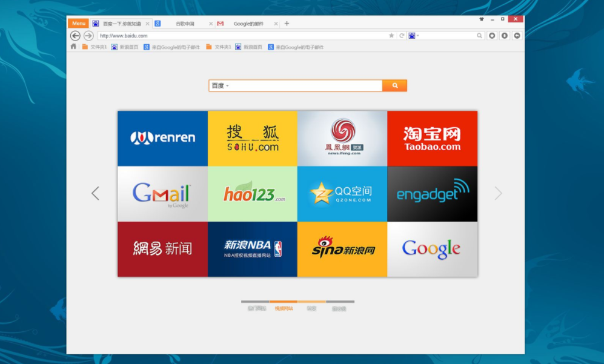Go forward with the forward arrow

[x=88, y=36]
